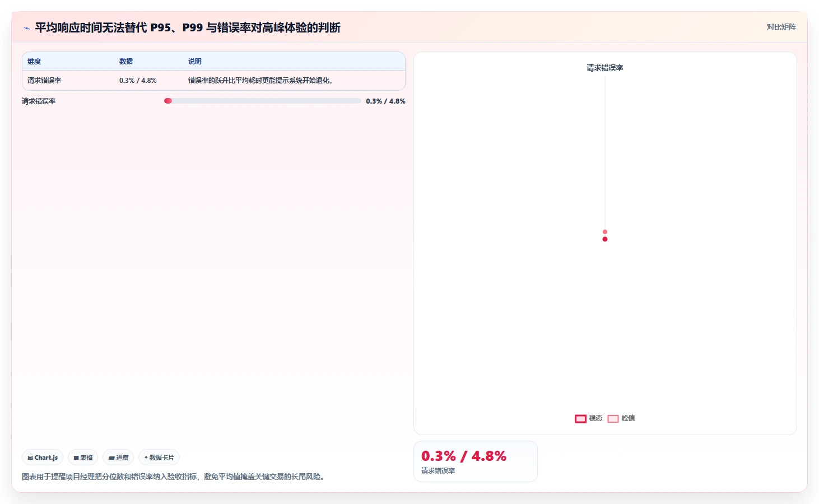Click the 对比矩阵 label in header

tap(781, 27)
